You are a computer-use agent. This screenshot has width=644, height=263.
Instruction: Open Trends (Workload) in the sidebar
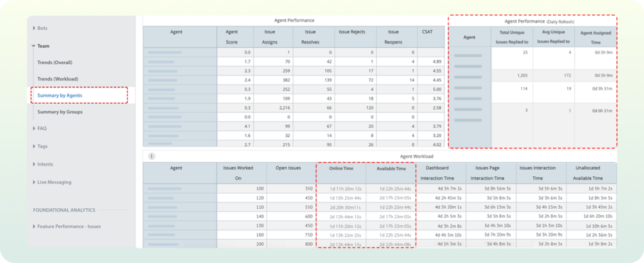pos(58,79)
